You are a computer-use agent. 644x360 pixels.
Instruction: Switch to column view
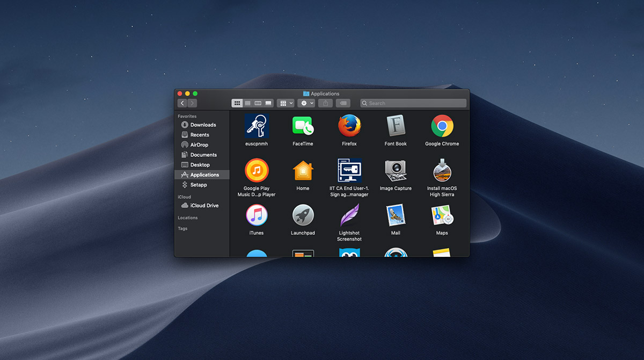pyautogui.click(x=258, y=103)
